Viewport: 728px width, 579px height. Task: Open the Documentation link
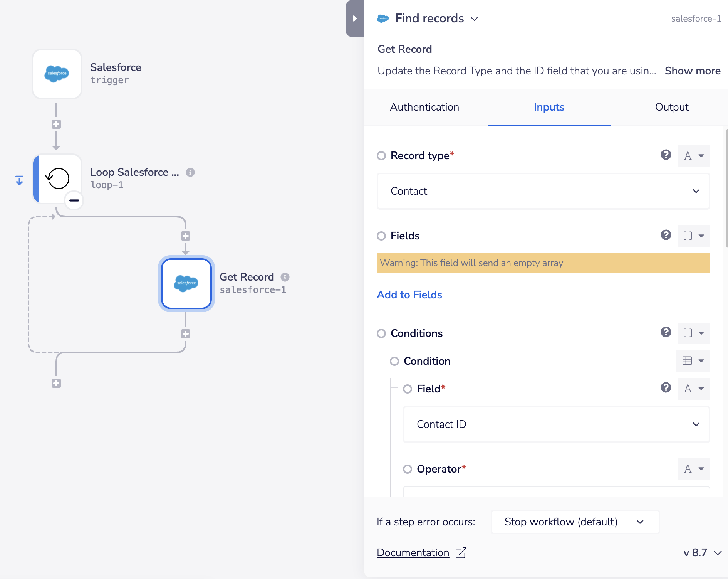(413, 553)
